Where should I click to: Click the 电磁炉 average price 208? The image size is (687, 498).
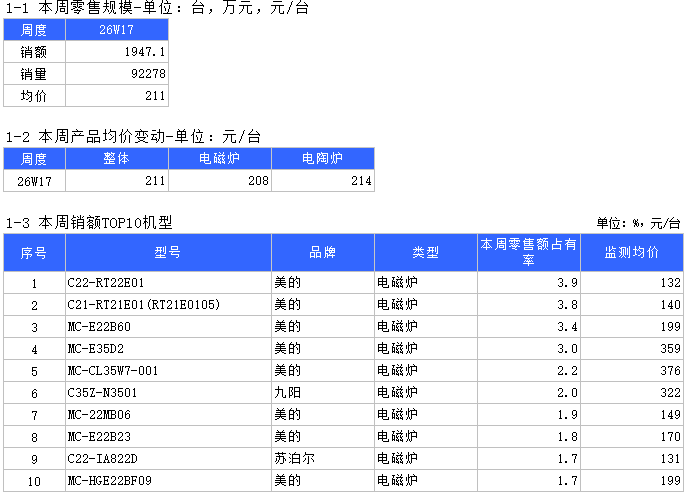[x=259, y=181]
